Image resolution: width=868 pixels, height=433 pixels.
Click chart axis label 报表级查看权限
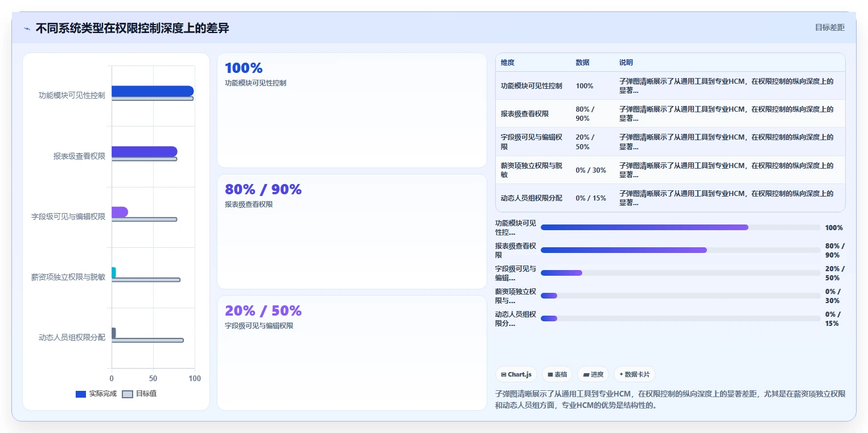79,156
